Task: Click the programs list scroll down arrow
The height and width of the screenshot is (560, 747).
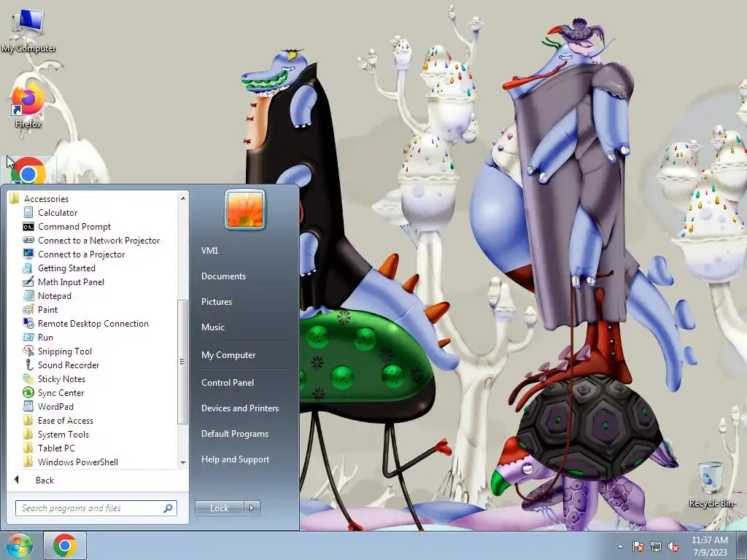Action: click(183, 462)
